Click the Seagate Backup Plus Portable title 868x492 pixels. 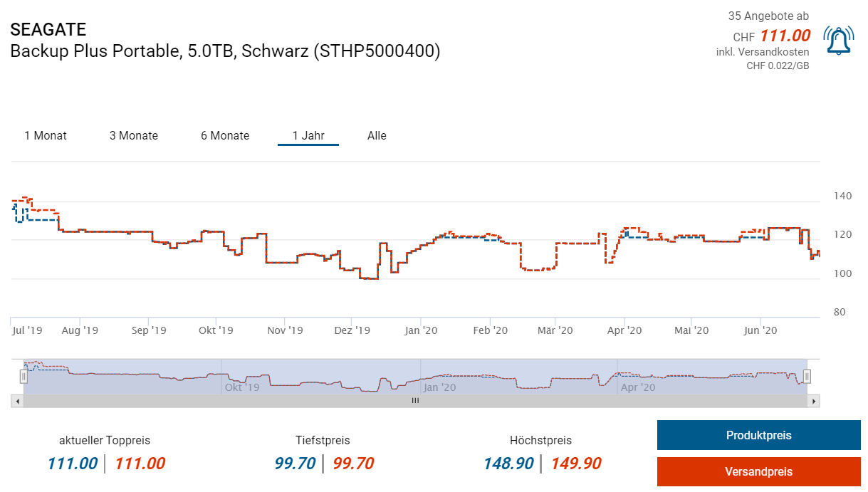coord(225,51)
